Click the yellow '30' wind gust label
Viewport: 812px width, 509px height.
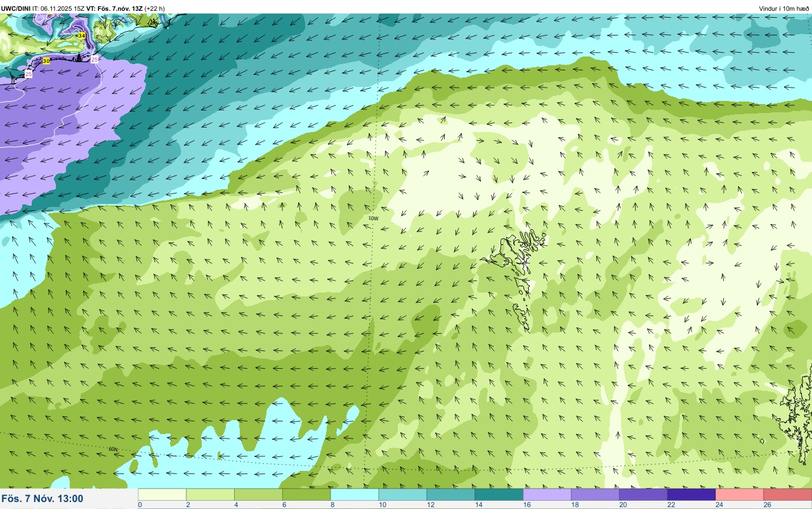46,61
